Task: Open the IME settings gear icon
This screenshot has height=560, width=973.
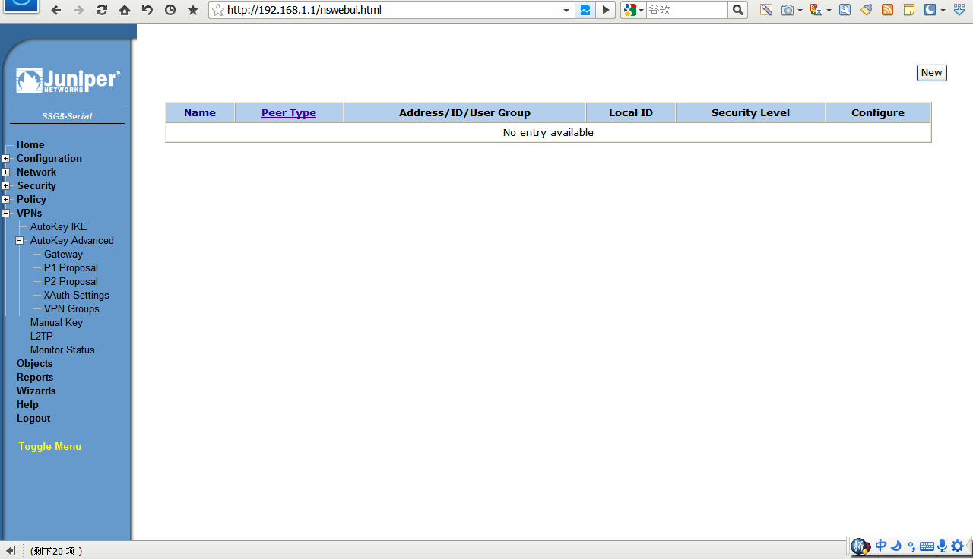Action: click(958, 546)
